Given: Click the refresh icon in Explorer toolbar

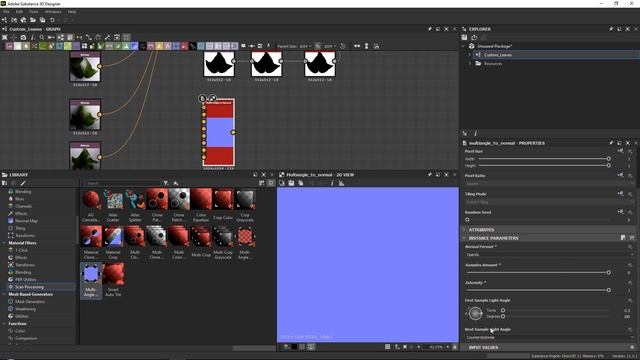Looking at the screenshot, I should coord(474,37).
